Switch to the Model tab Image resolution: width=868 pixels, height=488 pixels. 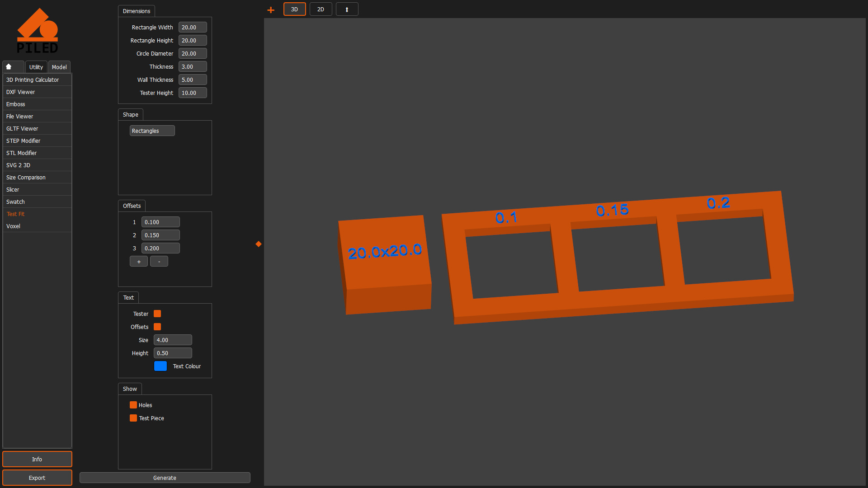pos(59,67)
